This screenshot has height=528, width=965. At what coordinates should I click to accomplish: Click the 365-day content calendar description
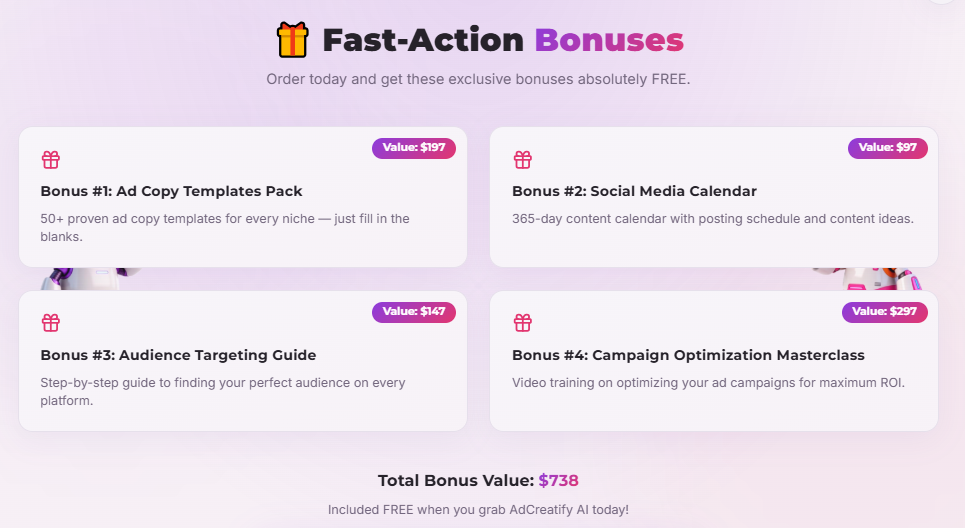pos(712,218)
